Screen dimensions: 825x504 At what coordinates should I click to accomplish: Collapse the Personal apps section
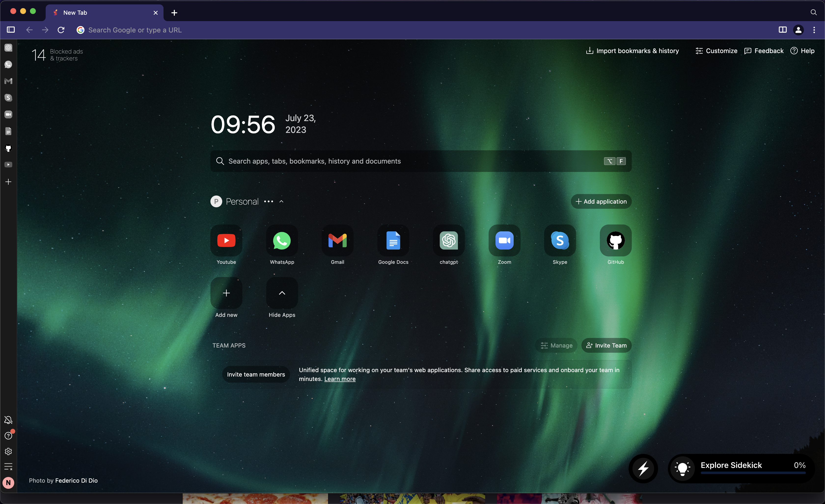coord(282,201)
